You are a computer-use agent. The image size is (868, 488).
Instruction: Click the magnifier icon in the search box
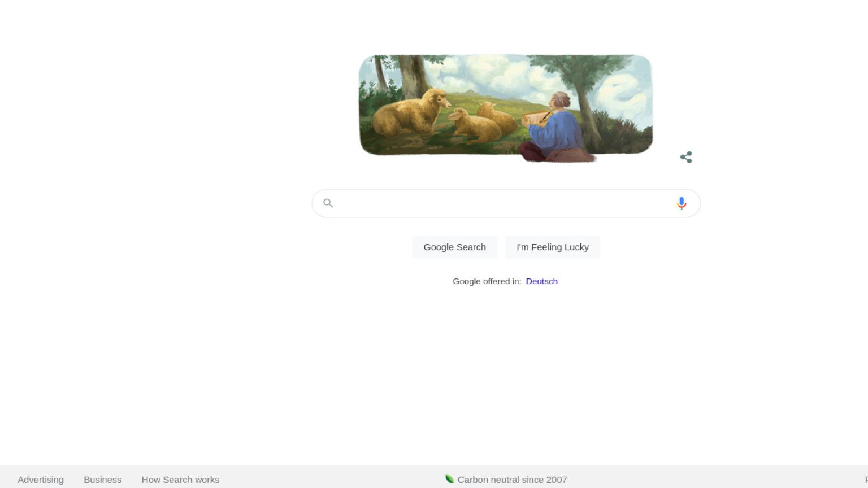(328, 203)
